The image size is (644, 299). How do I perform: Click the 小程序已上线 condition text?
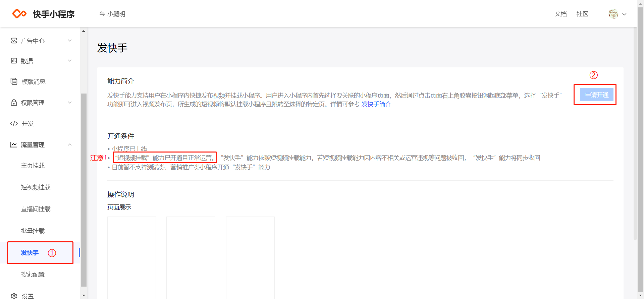pos(129,148)
